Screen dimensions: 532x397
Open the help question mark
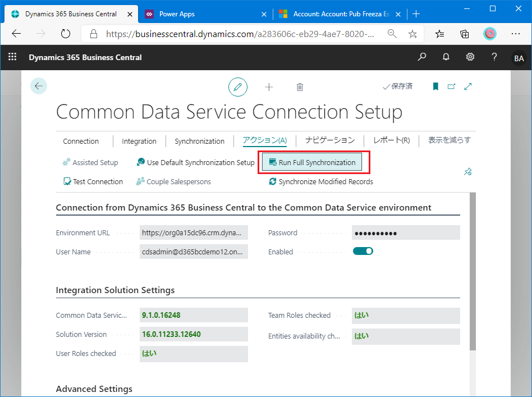[x=494, y=57]
